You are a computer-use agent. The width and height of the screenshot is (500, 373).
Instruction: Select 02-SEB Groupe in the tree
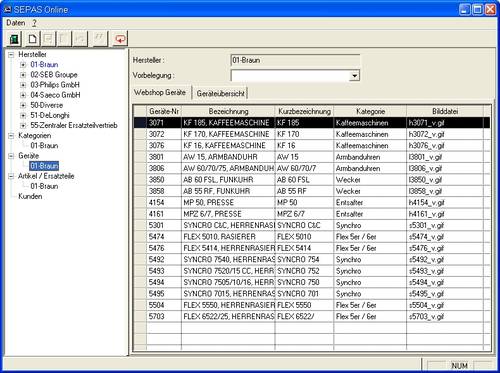54,75
